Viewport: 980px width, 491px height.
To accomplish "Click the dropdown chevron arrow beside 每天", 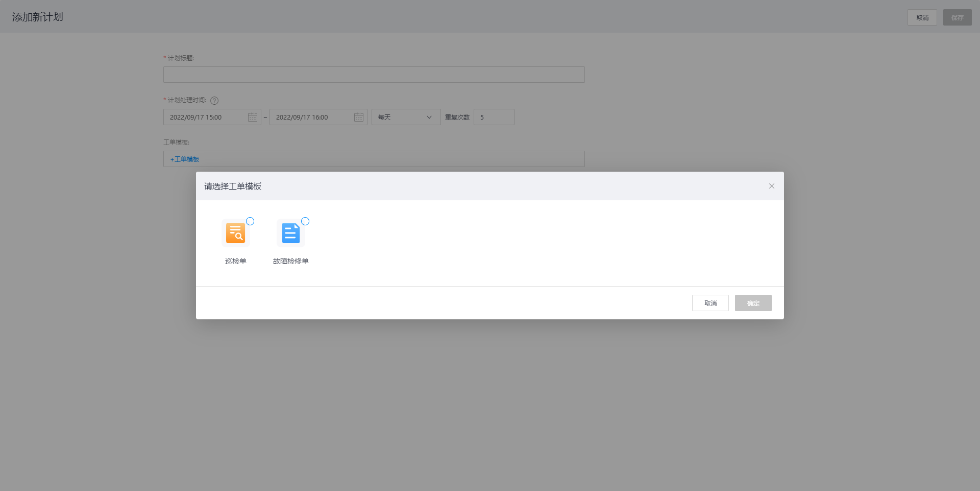I will [429, 118].
